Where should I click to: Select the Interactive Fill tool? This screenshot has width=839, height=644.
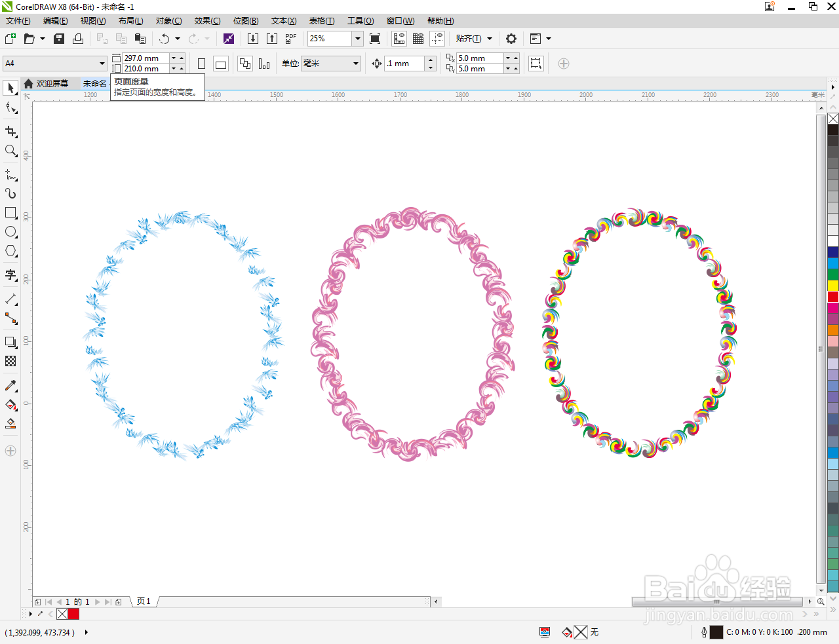click(10, 405)
